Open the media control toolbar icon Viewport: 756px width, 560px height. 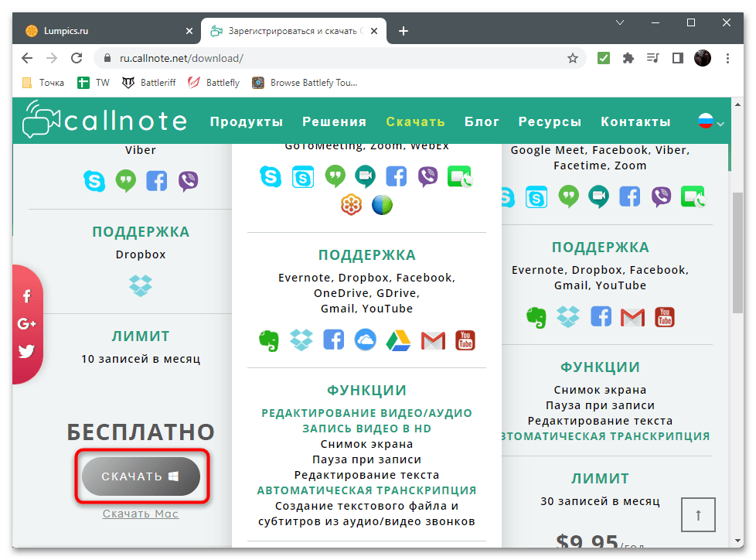652,58
